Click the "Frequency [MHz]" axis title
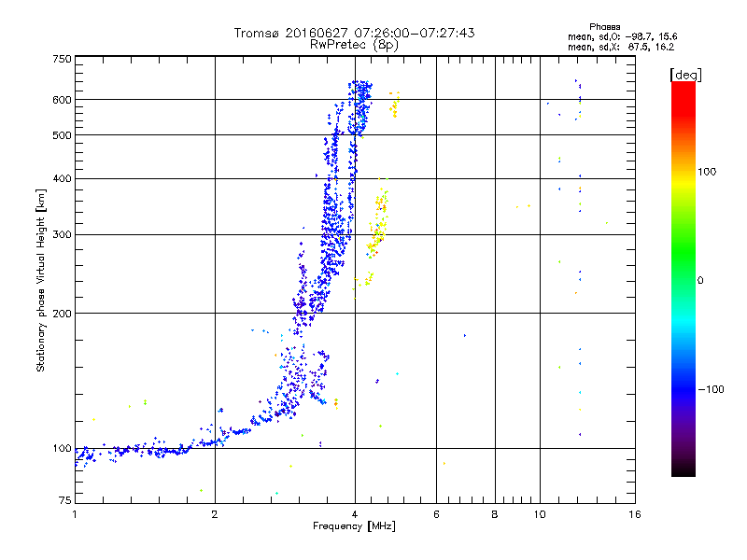Screen dimensions: 747x560 coord(354,526)
